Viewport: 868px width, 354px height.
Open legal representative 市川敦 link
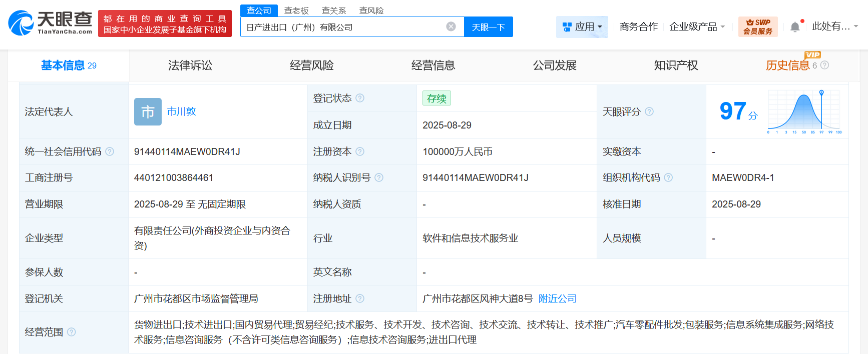181,111
